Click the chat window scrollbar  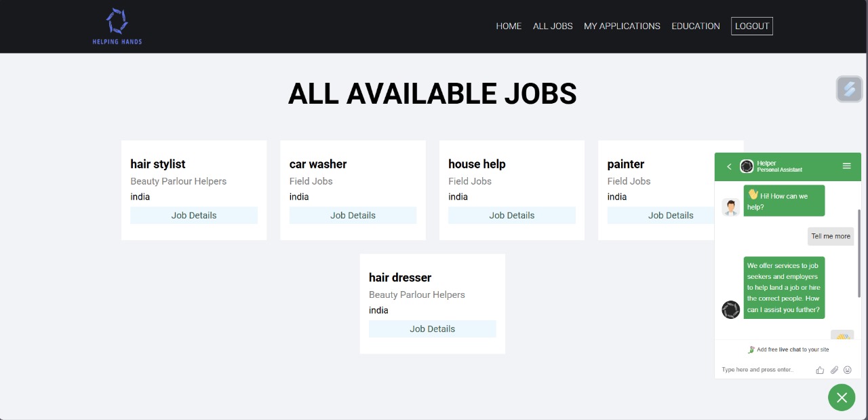click(859, 253)
